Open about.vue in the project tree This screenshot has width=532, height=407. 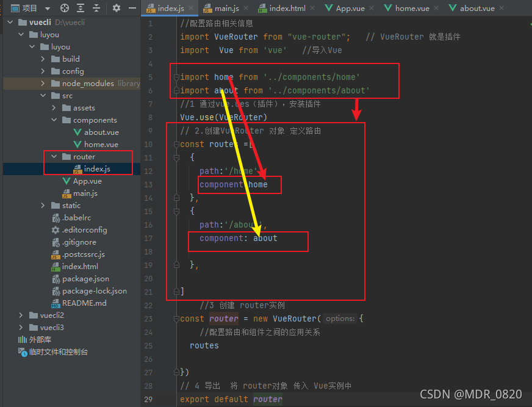point(96,132)
